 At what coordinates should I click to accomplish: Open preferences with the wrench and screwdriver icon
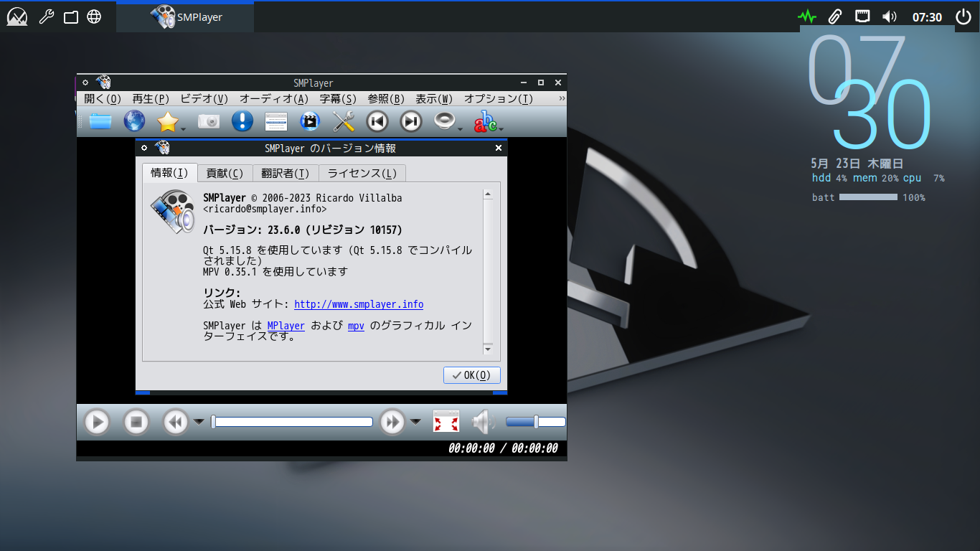344,121
